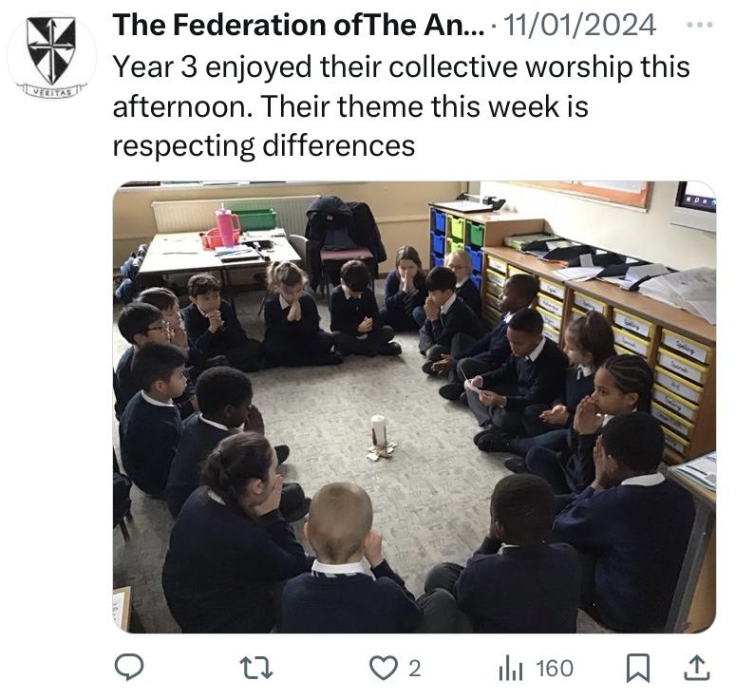The width and height of the screenshot is (754, 700).
Task: Click the like count number 2
Action: click(414, 669)
